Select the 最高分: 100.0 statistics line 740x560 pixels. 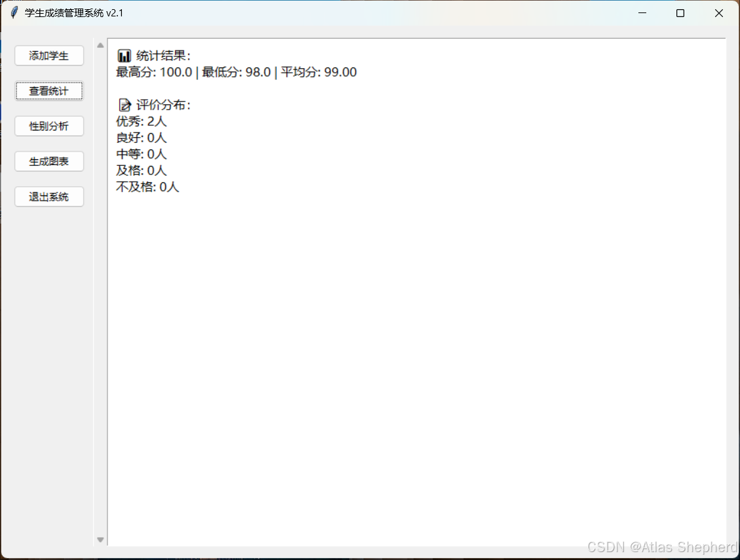[x=237, y=72]
